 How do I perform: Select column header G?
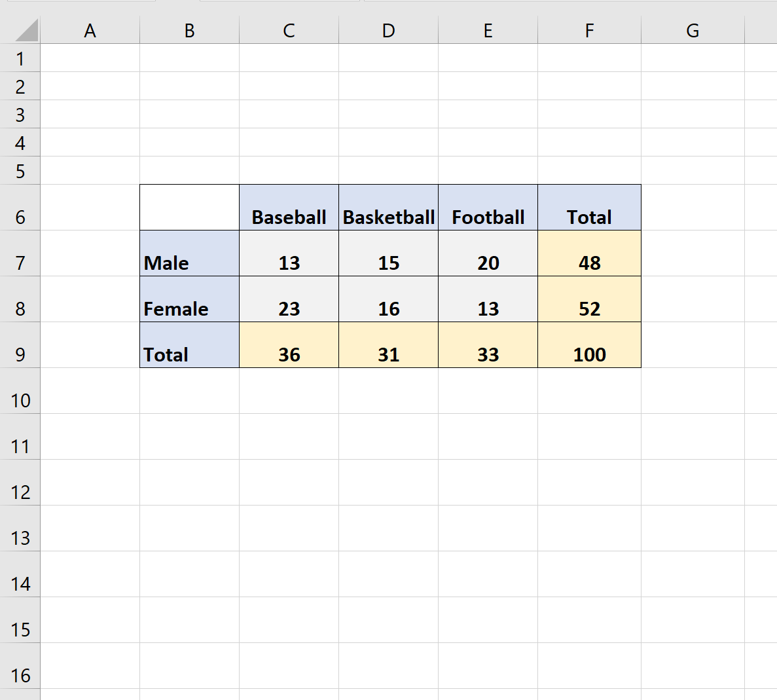(x=692, y=30)
